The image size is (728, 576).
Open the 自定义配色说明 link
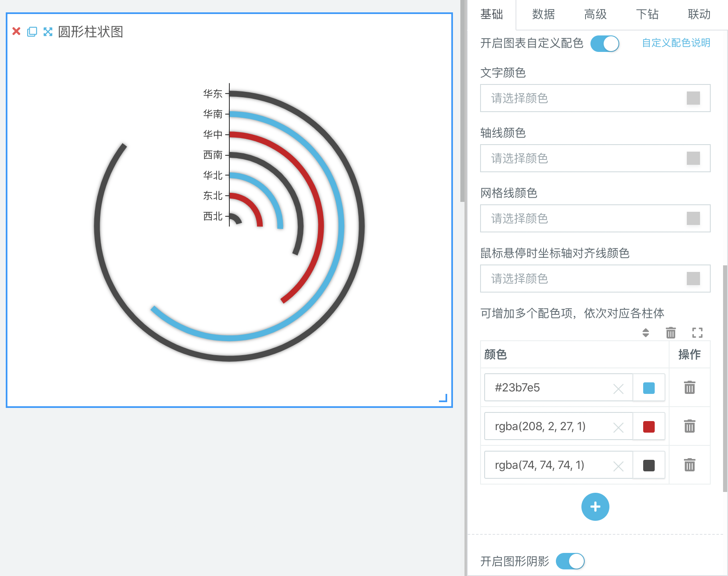click(676, 43)
